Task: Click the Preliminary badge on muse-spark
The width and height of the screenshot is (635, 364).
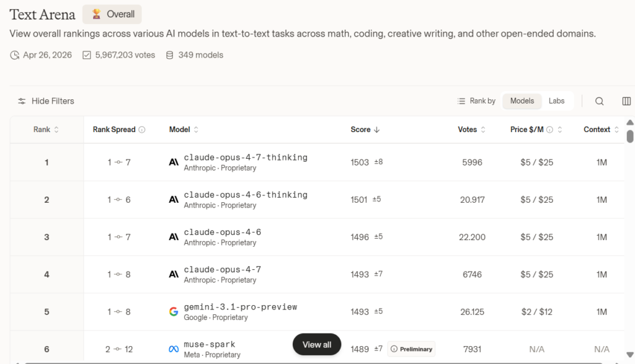Action: click(412, 349)
